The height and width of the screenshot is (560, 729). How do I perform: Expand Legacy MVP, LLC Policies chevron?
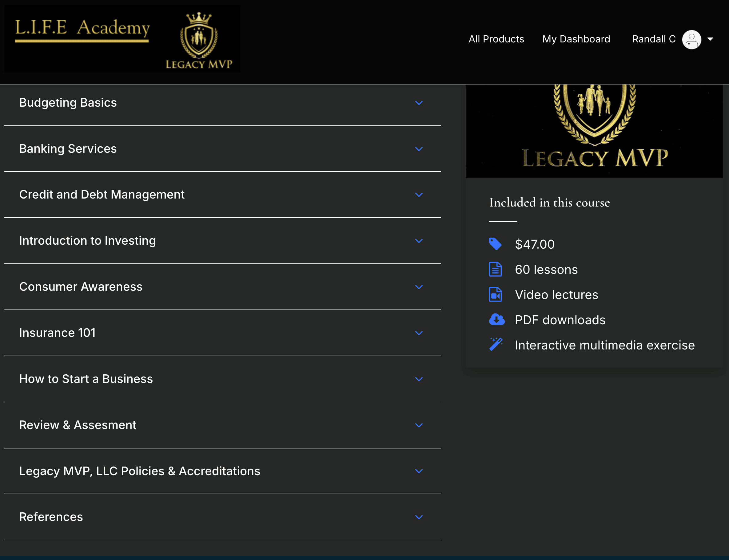click(419, 471)
